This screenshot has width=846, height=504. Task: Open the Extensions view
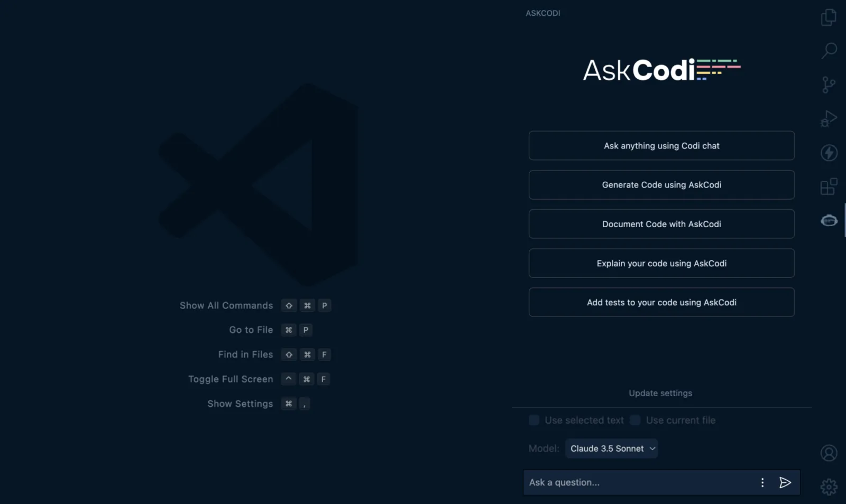829,186
